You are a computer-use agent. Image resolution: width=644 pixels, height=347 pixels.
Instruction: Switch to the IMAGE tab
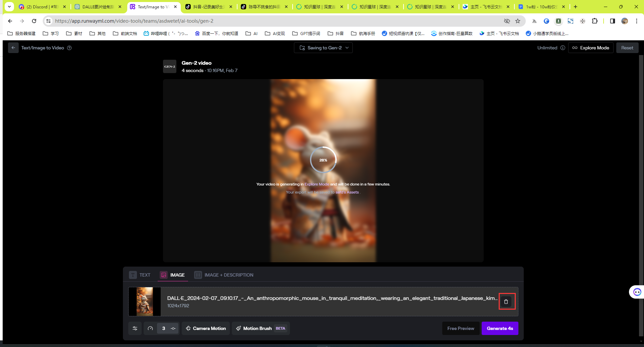(x=173, y=275)
